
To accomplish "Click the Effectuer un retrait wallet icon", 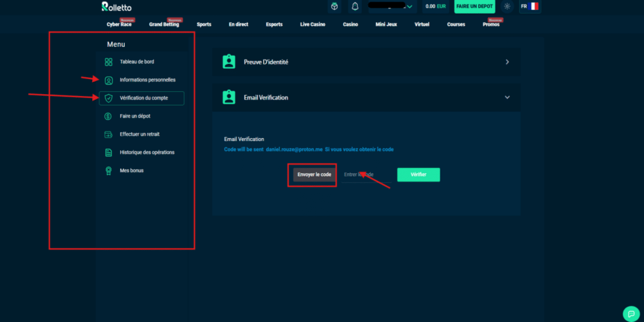I will (x=108, y=135).
